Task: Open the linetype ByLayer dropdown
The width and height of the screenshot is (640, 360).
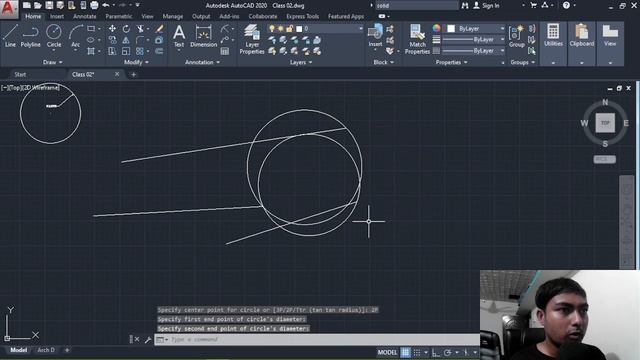Action: (474, 51)
